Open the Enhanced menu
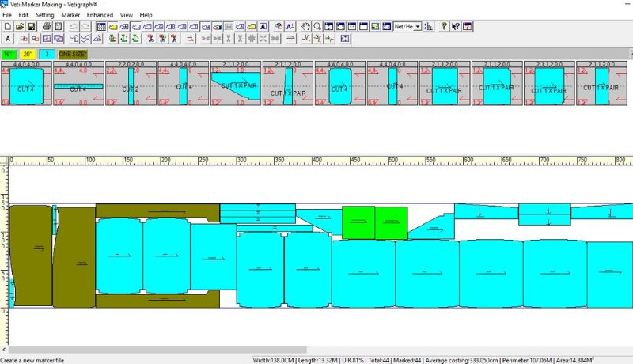This screenshot has width=633, height=364. pyautogui.click(x=100, y=15)
